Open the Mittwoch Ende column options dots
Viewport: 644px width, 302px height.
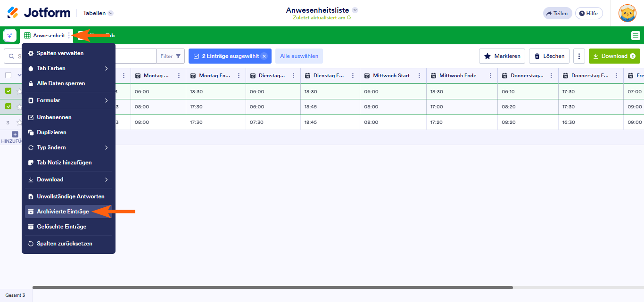click(490, 75)
